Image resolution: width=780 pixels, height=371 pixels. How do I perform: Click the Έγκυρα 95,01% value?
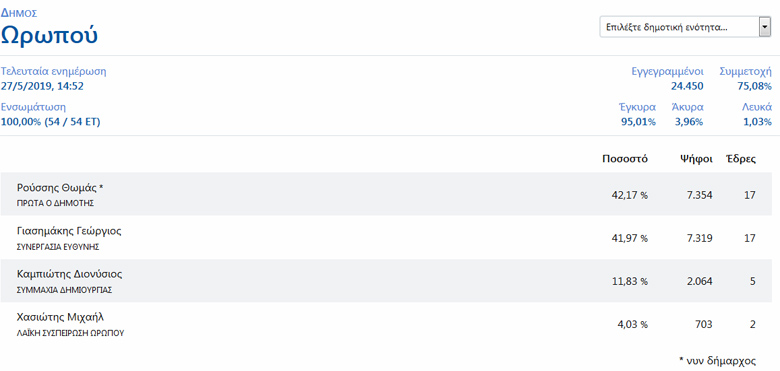(x=638, y=122)
